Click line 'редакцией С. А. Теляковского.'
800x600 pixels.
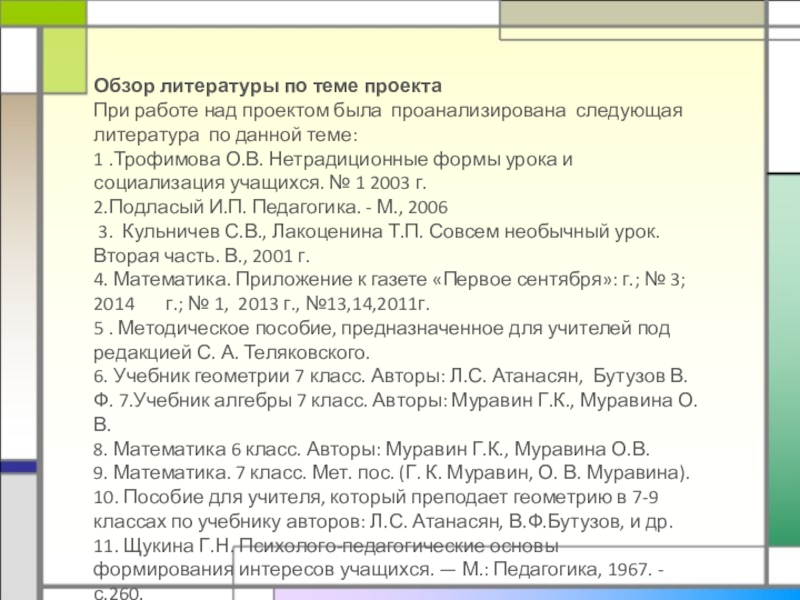[x=232, y=353]
